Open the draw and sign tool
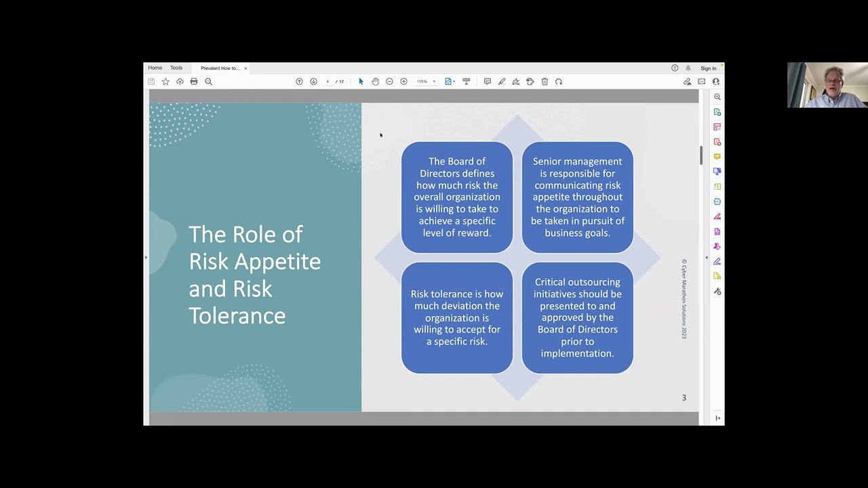Image resolution: width=868 pixels, height=488 pixels. (x=516, y=81)
